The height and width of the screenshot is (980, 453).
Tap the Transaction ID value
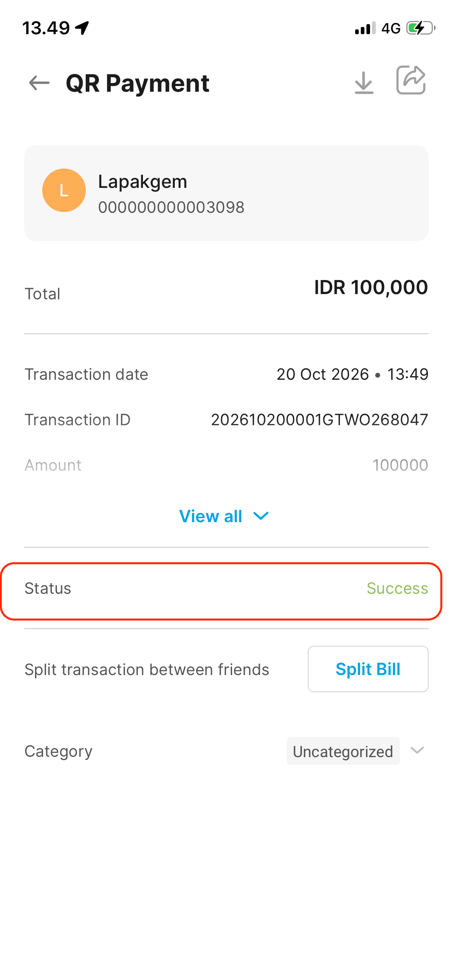tap(319, 420)
